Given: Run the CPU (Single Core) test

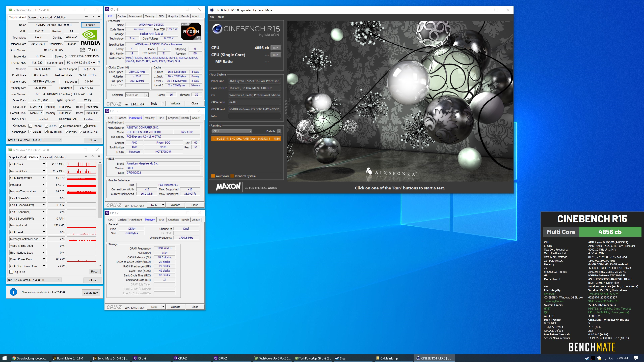Looking at the screenshot, I should [x=276, y=55].
